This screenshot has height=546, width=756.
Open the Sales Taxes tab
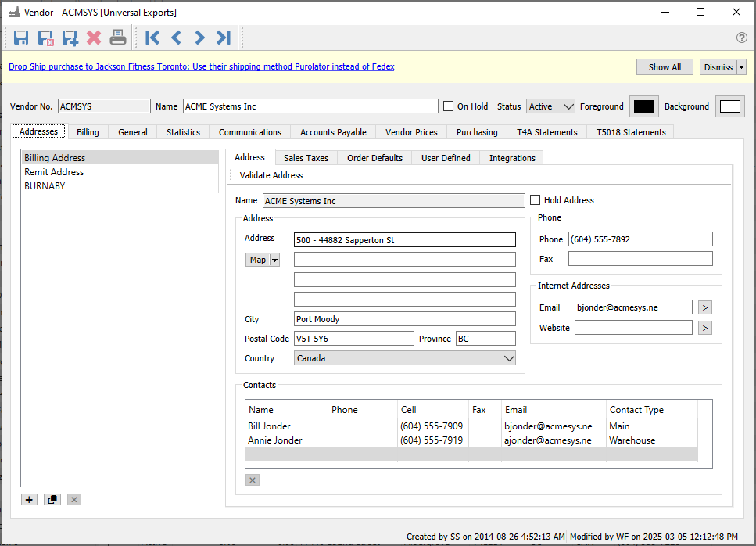tap(306, 158)
